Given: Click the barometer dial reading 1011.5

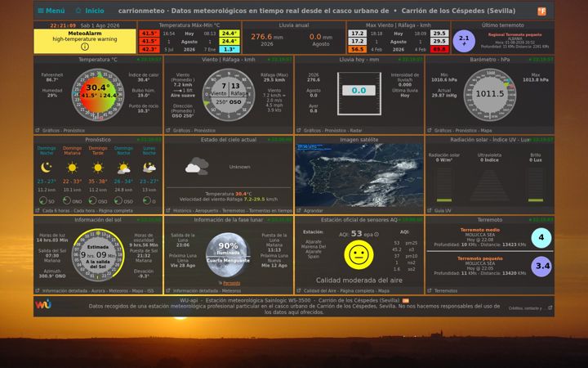Looking at the screenshot, I should pyautogui.click(x=489, y=95).
